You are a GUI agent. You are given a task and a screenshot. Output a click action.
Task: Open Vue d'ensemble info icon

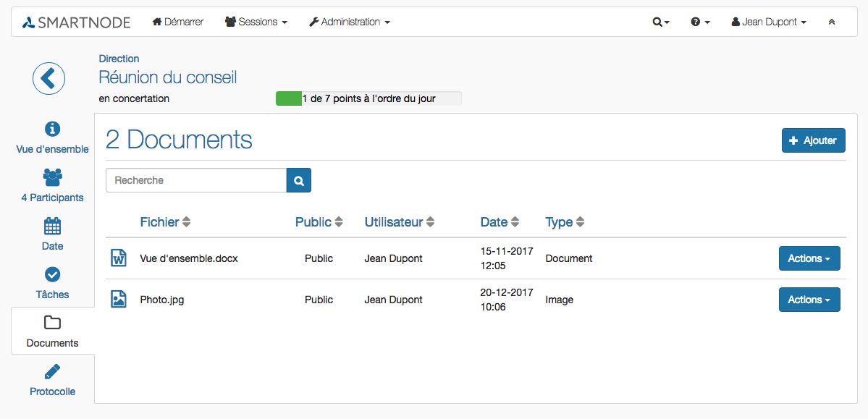click(x=52, y=129)
